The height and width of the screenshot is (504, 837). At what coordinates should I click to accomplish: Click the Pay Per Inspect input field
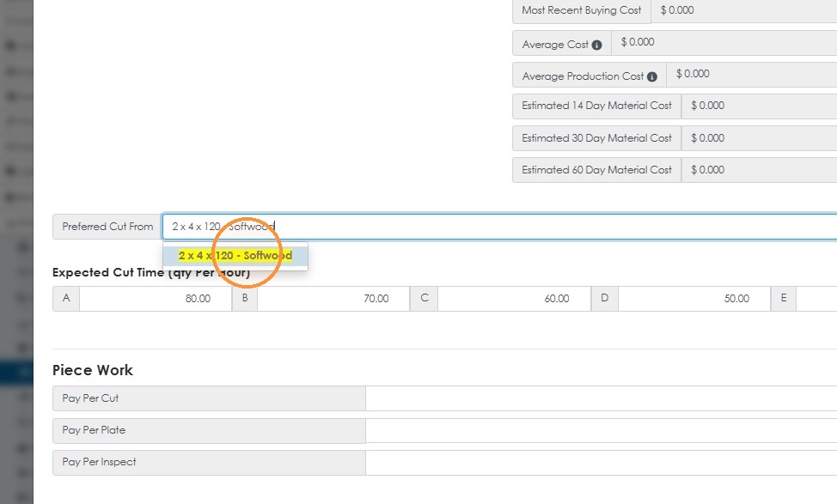(x=601, y=463)
